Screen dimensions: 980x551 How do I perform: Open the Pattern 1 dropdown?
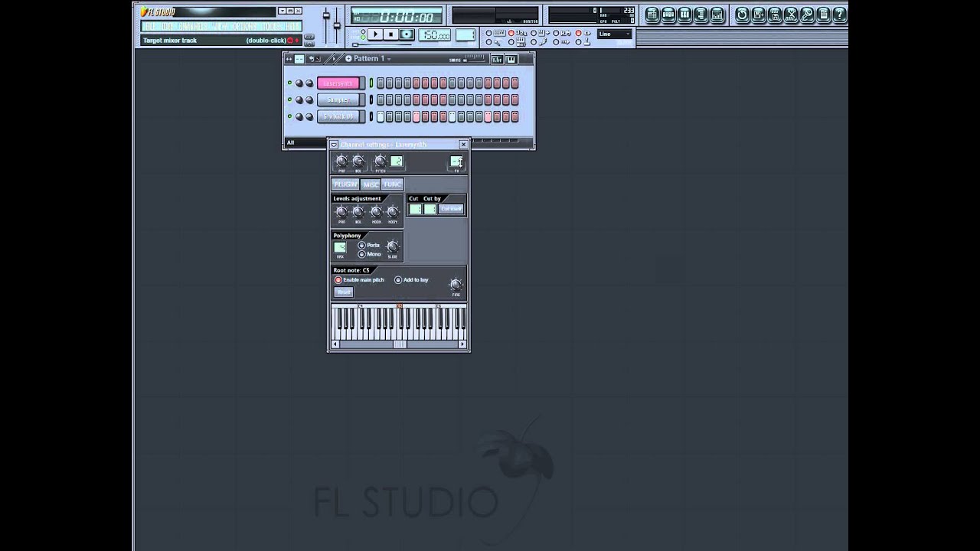pos(389,59)
